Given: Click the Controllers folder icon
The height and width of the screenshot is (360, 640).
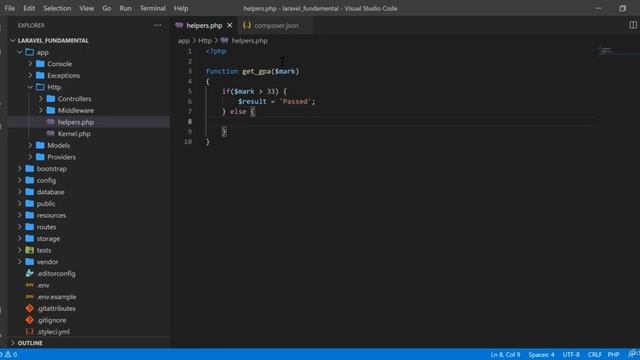Looking at the screenshot, I should (51, 99).
